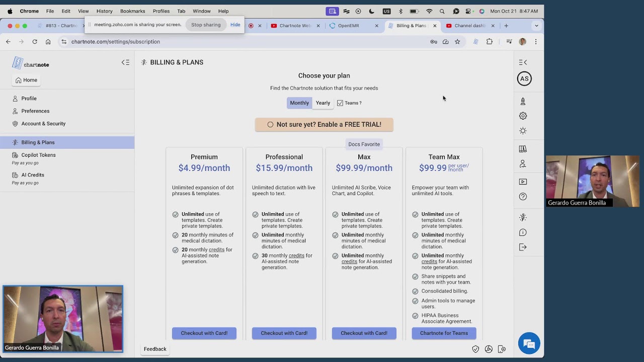The image size is (644, 362).
Task: Open a new Chrome tab
Action: click(x=506, y=26)
